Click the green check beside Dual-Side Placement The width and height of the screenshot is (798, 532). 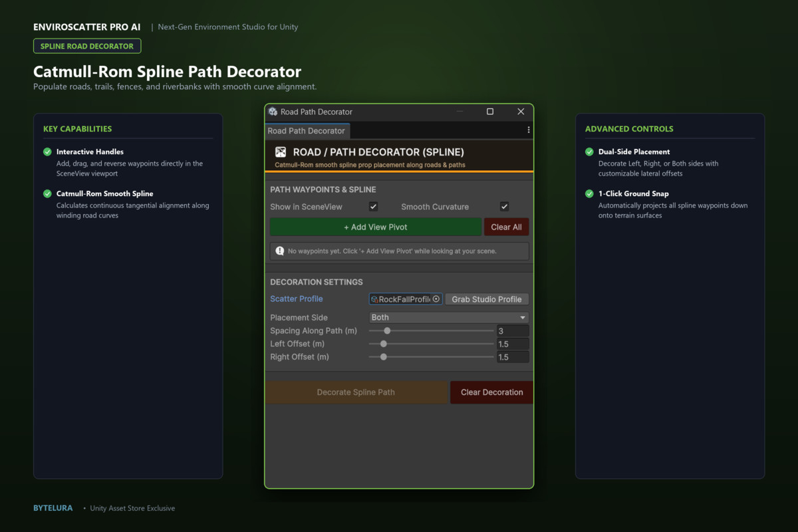coord(589,152)
